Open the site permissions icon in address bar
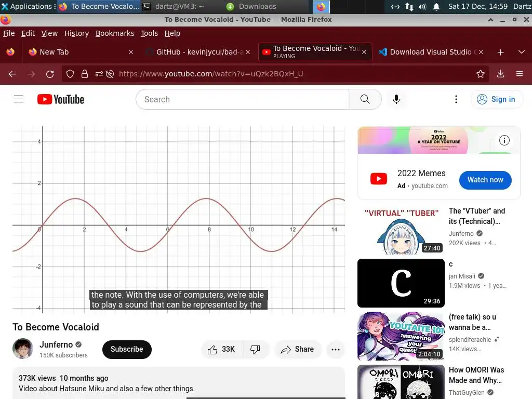 (x=99, y=74)
